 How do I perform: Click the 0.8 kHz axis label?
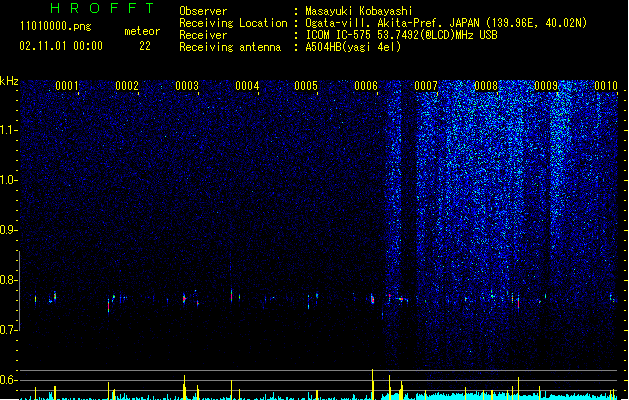[9, 280]
